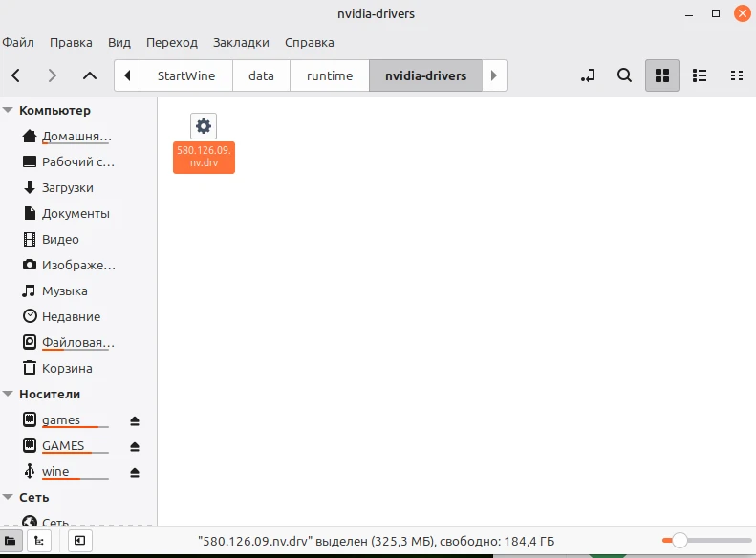The width and height of the screenshot is (756, 558).
Task: Open the file search
Action: click(x=624, y=75)
